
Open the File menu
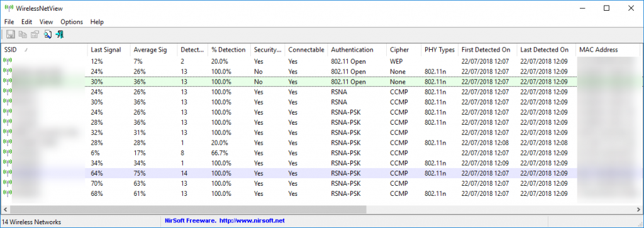pos(9,22)
